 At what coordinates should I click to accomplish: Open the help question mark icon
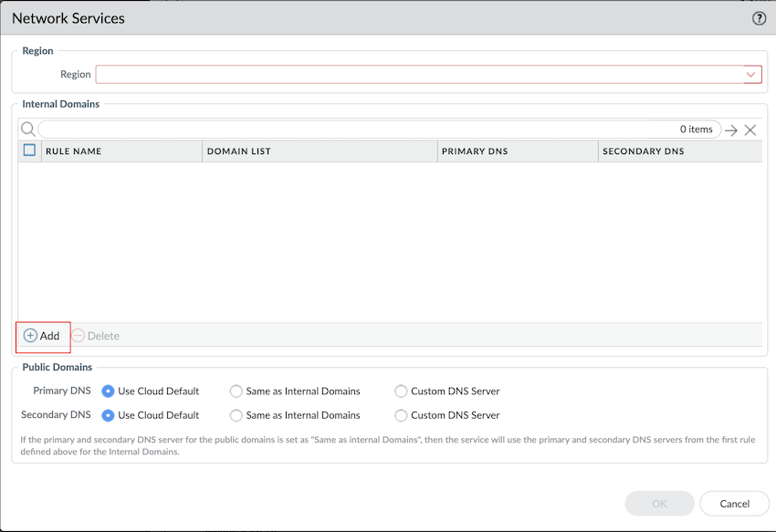[x=759, y=18]
